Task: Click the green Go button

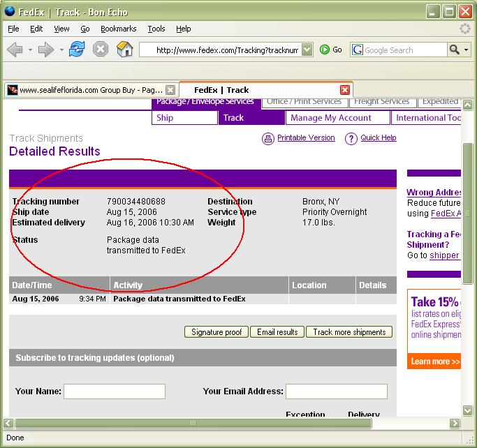Action: [331, 50]
